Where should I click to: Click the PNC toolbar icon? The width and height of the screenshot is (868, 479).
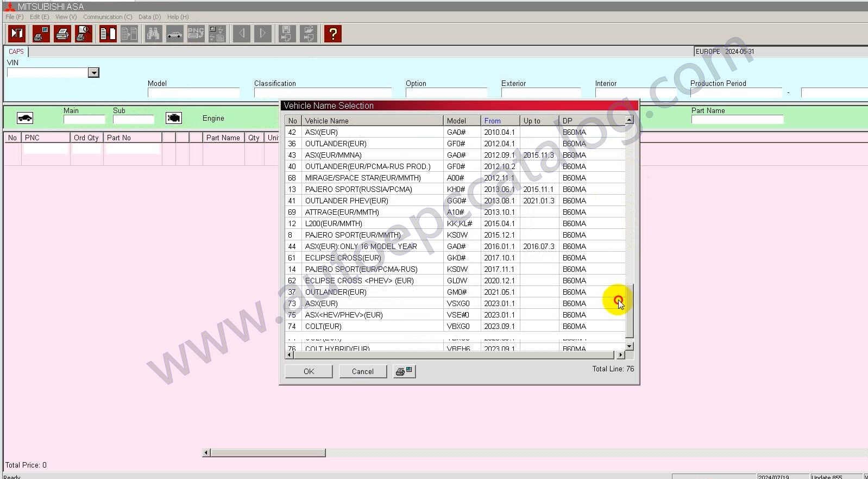tap(196, 34)
